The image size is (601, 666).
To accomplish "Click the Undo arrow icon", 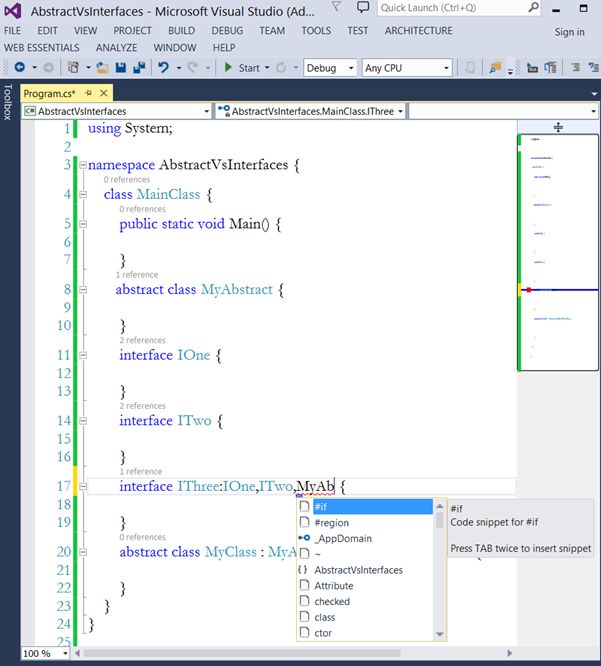I will pyautogui.click(x=163, y=68).
